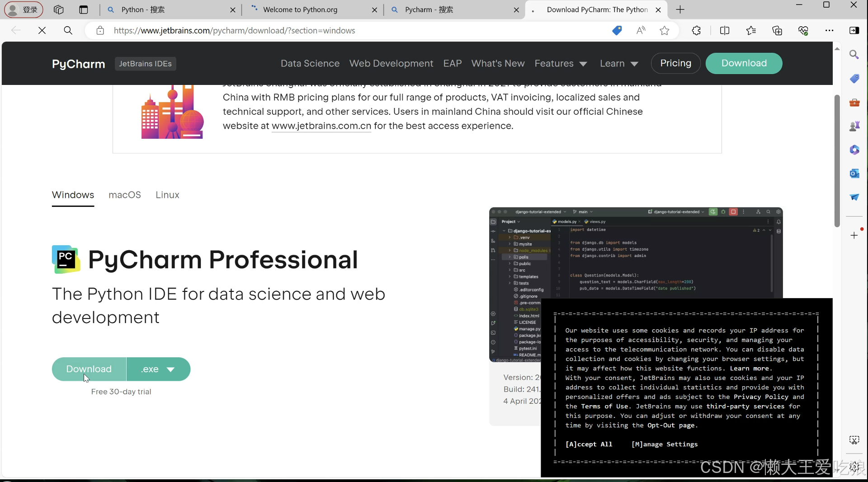Toggle split screen icon
Viewport: 868px width, 482px height.
click(x=725, y=30)
